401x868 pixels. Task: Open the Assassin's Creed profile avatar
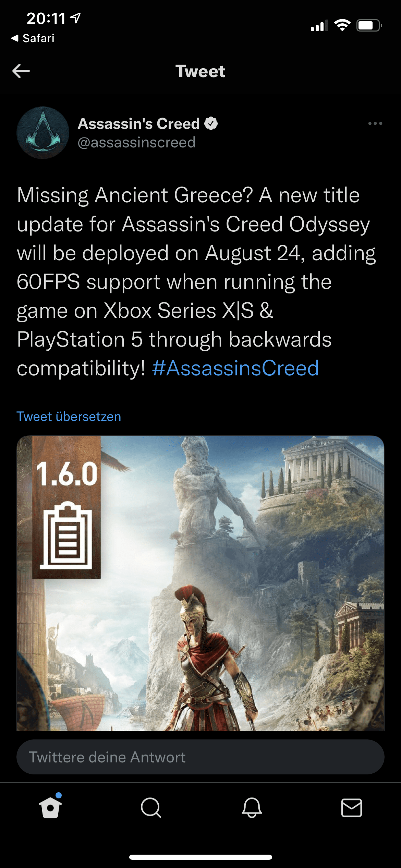click(43, 133)
